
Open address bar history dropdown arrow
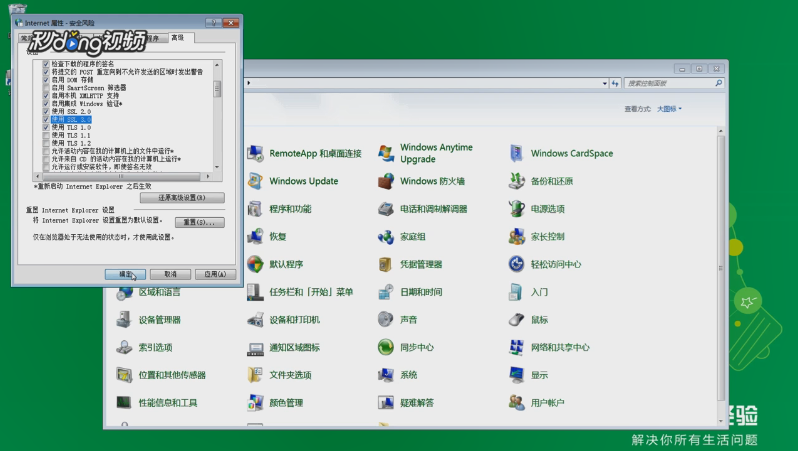[x=605, y=83]
